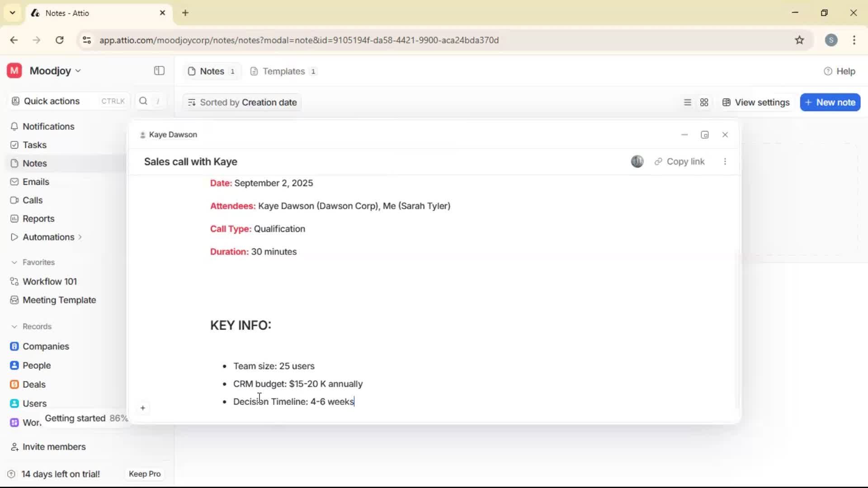Select the search icon in sidebar
The width and height of the screenshot is (868, 488).
coord(143,101)
